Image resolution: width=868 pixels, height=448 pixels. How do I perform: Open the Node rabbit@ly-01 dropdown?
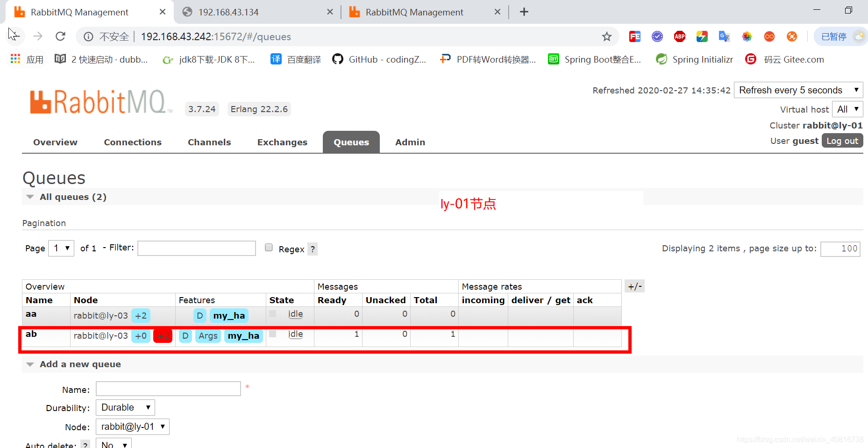tap(133, 427)
